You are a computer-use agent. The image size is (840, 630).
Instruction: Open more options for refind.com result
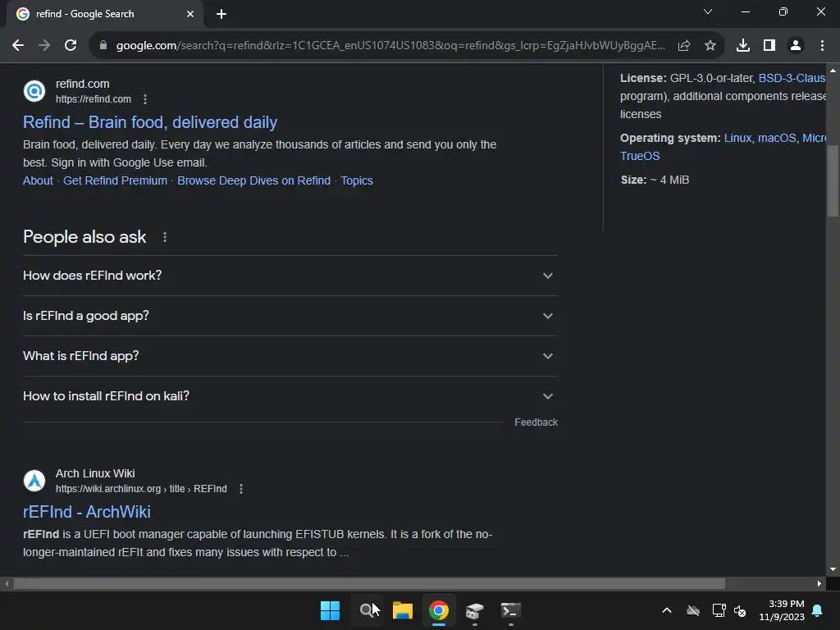pyautogui.click(x=145, y=99)
